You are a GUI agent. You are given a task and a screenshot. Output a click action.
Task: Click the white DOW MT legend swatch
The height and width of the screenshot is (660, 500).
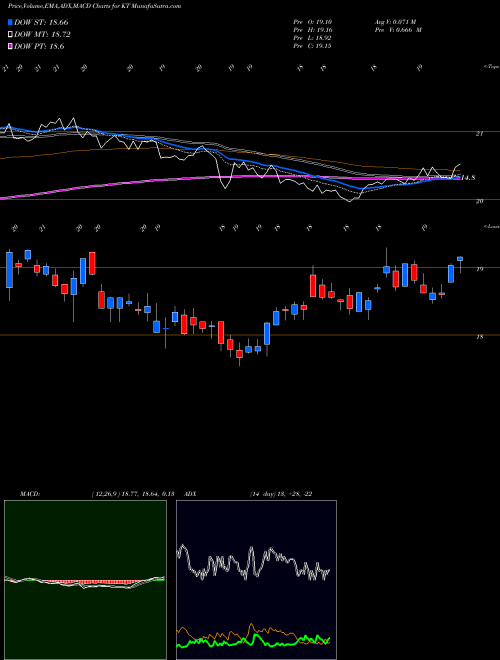click(x=10, y=35)
